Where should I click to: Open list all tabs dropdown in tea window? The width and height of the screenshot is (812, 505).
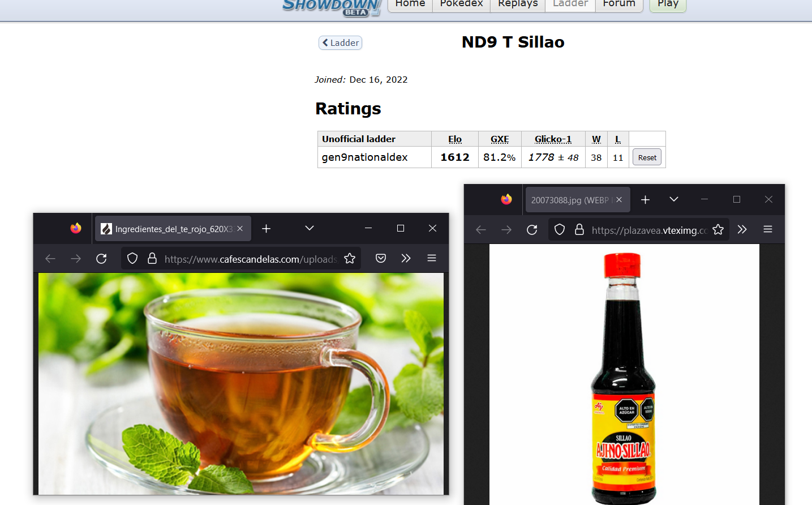[310, 228]
